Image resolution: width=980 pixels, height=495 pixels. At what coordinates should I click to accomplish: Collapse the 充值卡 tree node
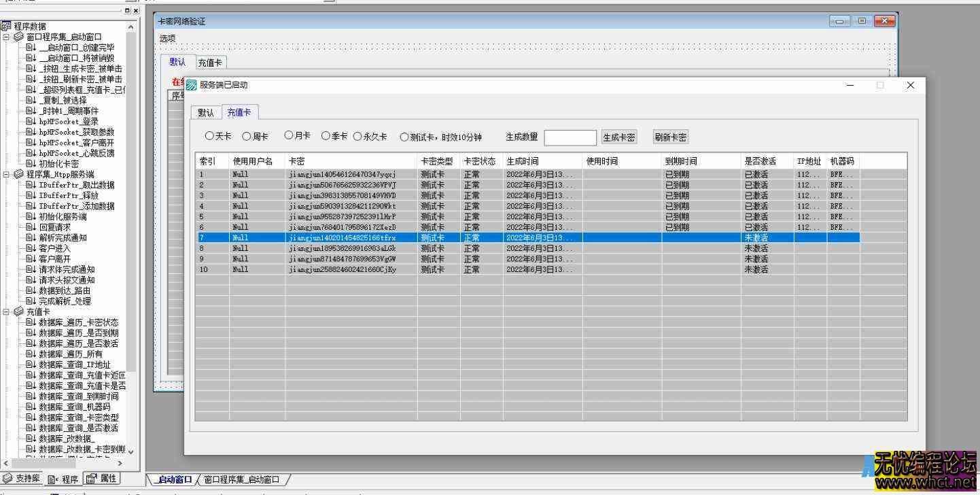(x=5, y=311)
